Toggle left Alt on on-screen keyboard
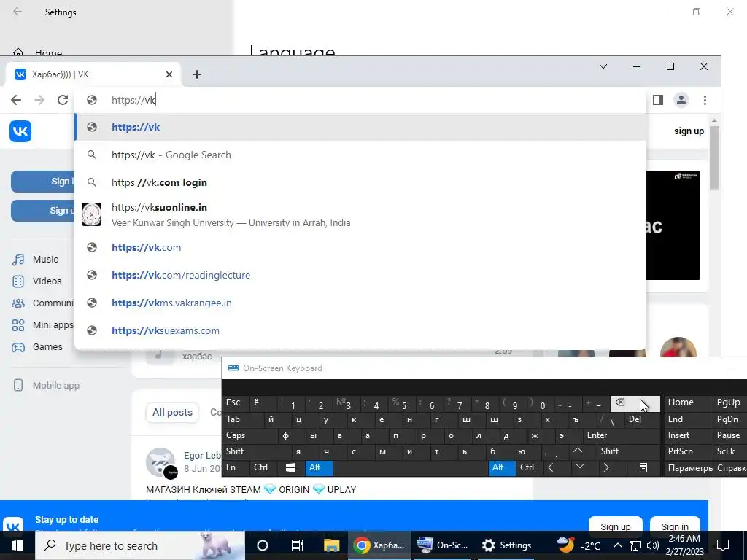 (319, 467)
